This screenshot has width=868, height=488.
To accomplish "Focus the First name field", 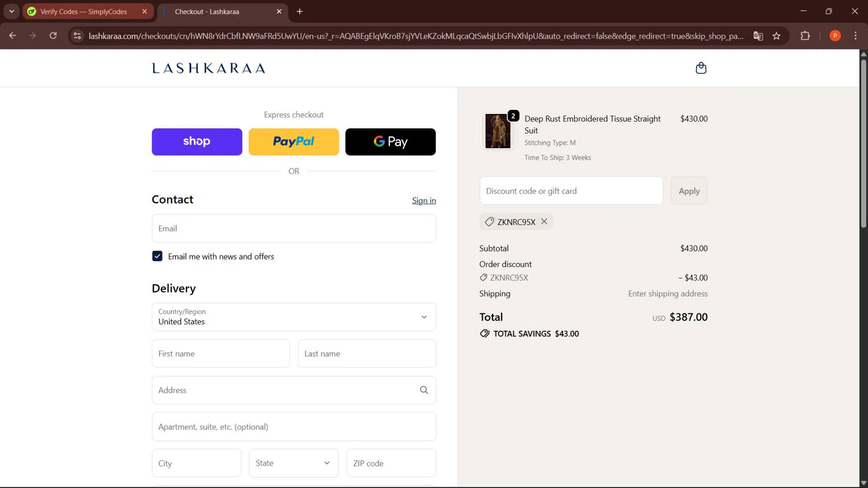I will pos(220,353).
